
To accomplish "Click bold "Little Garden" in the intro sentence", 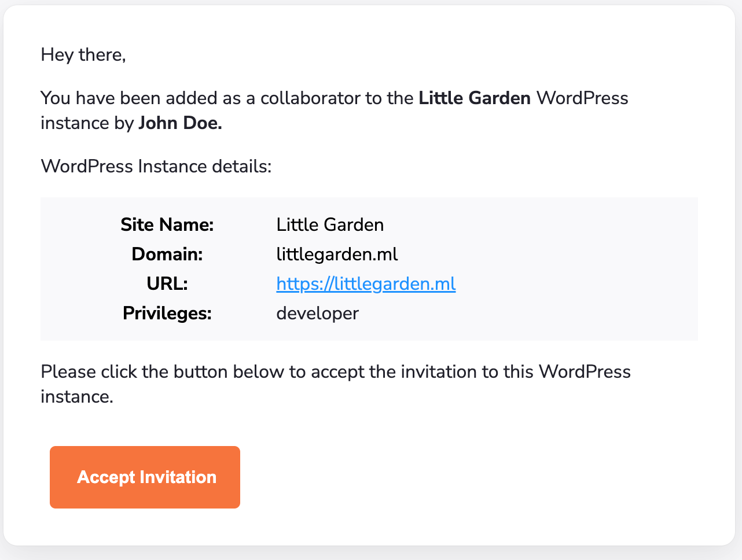I will pyautogui.click(x=475, y=98).
